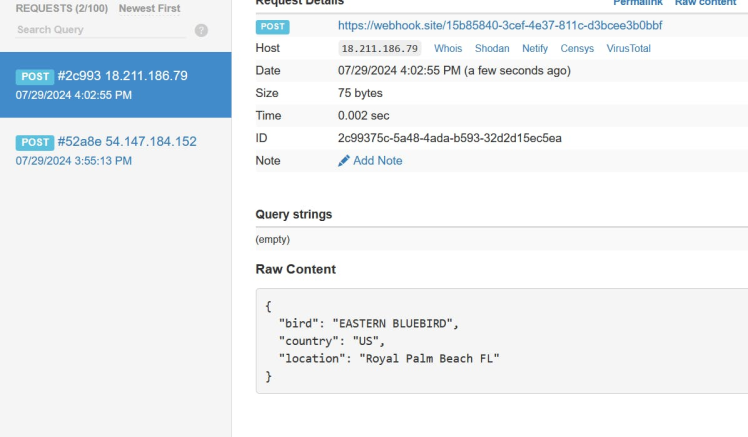This screenshot has height=437, width=748.
Task: Open the webhook.site request URL link
Action: pyautogui.click(x=500, y=26)
